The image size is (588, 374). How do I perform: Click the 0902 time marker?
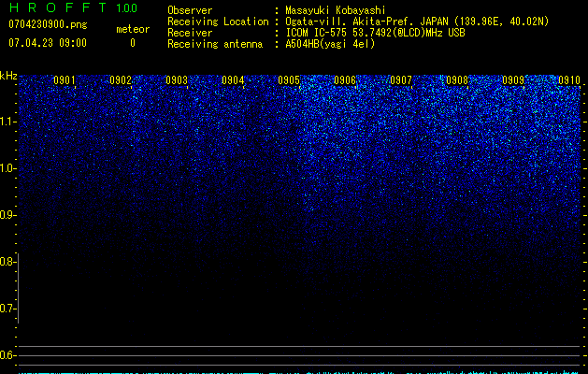click(x=121, y=80)
